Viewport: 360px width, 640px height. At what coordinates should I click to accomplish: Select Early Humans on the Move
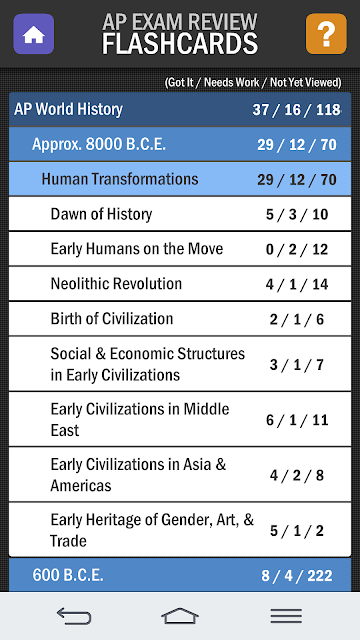pyautogui.click(x=180, y=249)
